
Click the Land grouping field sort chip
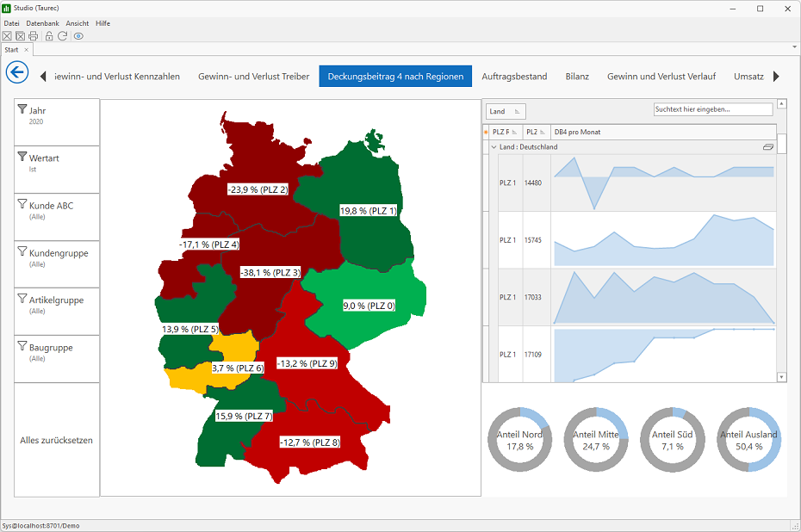pyautogui.click(x=505, y=111)
